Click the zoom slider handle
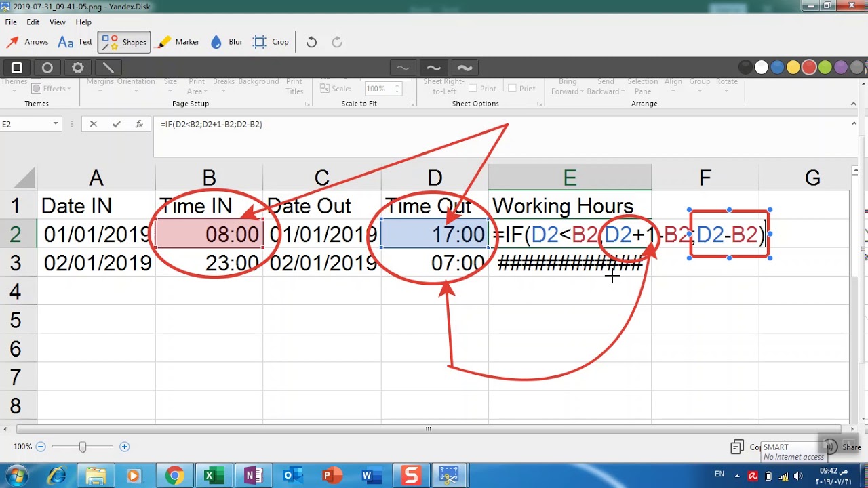The height and width of the screenshot is (488, 868). click(83, 447)
